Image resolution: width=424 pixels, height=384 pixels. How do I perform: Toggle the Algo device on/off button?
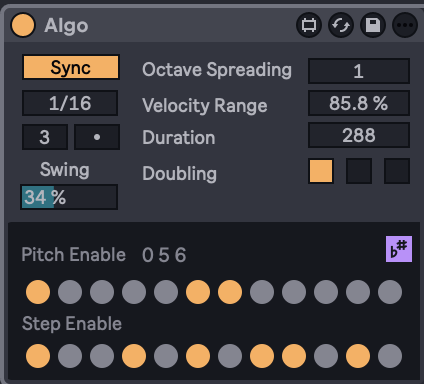point(23,25)
